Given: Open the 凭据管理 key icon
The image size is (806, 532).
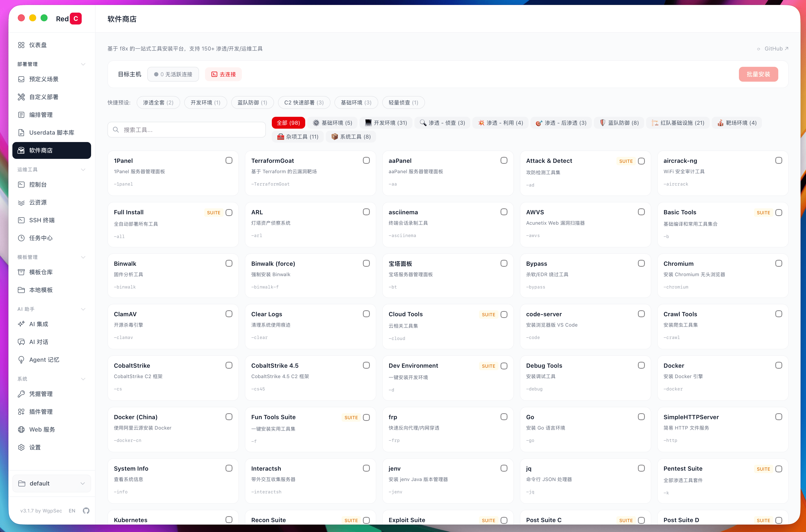Looking at the screenshot, I should [21, 394].
